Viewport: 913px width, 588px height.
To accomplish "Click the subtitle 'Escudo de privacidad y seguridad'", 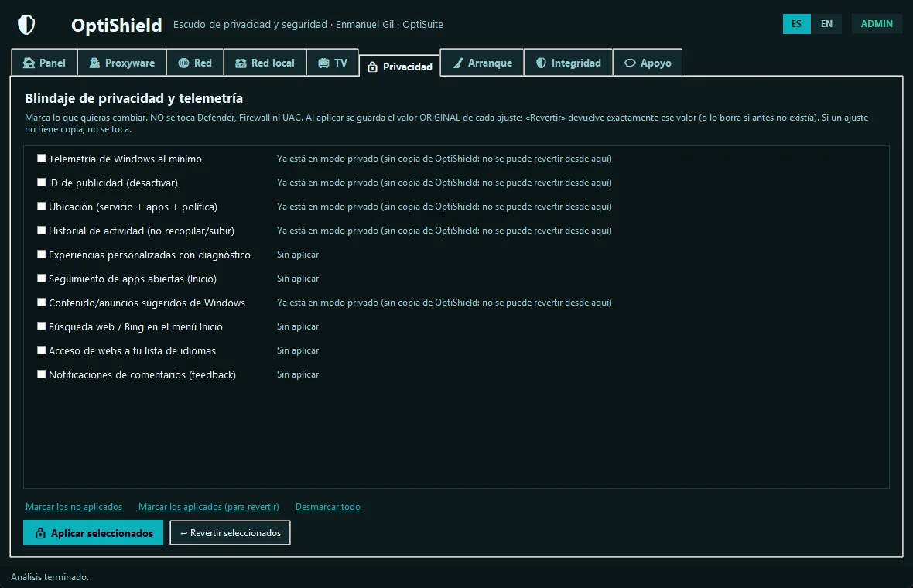I will [251, 25].
